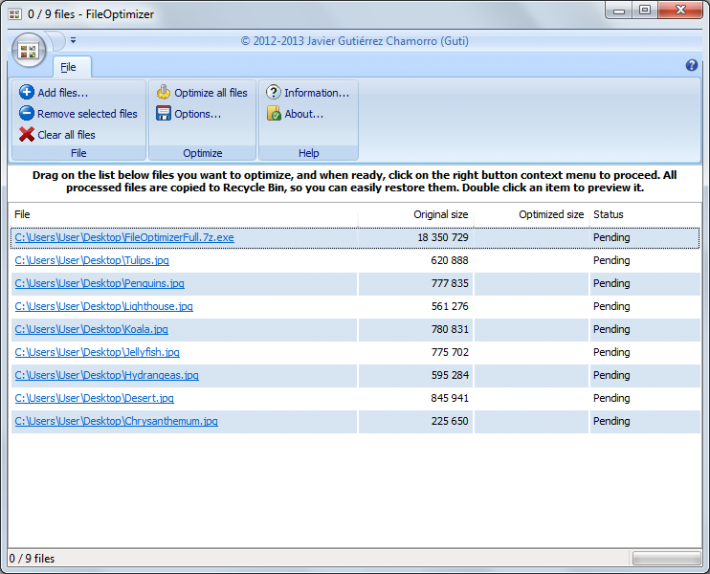Open the Hydrangeas.jpg file link

[x=106, y=375]
